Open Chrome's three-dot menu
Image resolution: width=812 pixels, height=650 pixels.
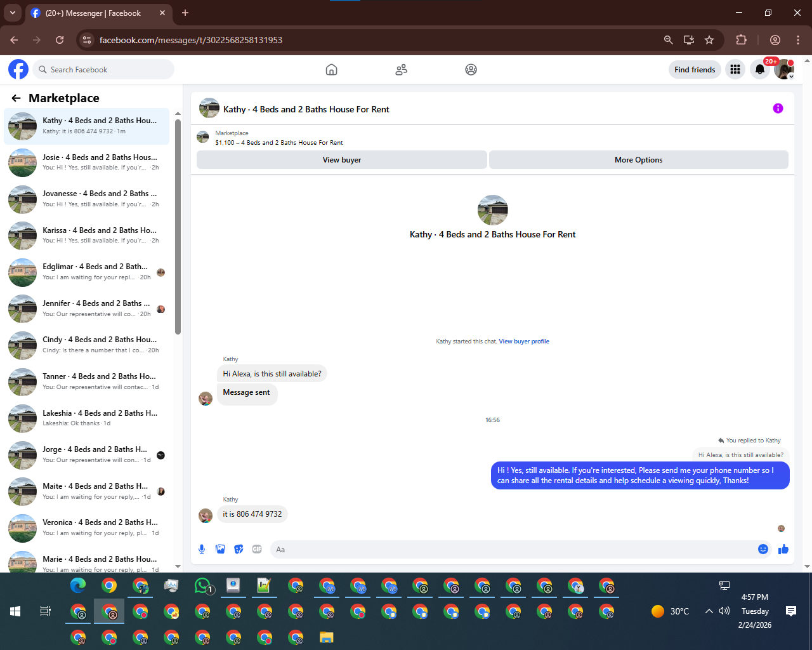[x=798, y=40]
